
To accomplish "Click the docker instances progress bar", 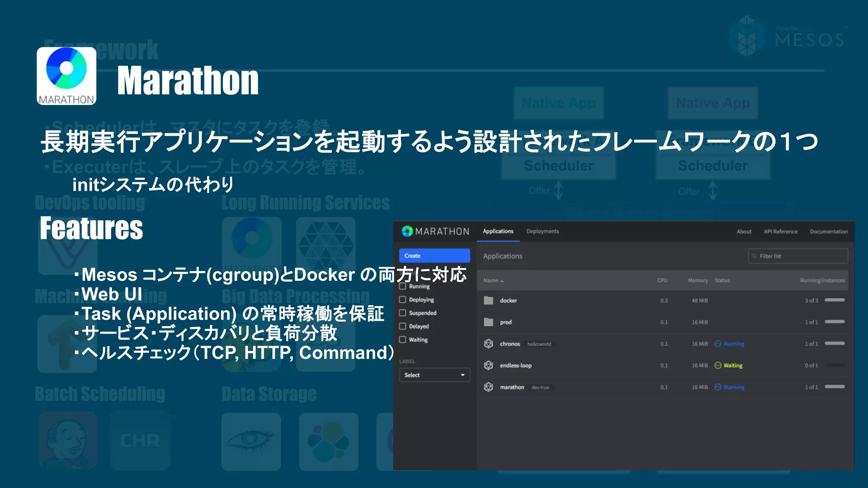I will pyautogui.click(x=835, y=300).
